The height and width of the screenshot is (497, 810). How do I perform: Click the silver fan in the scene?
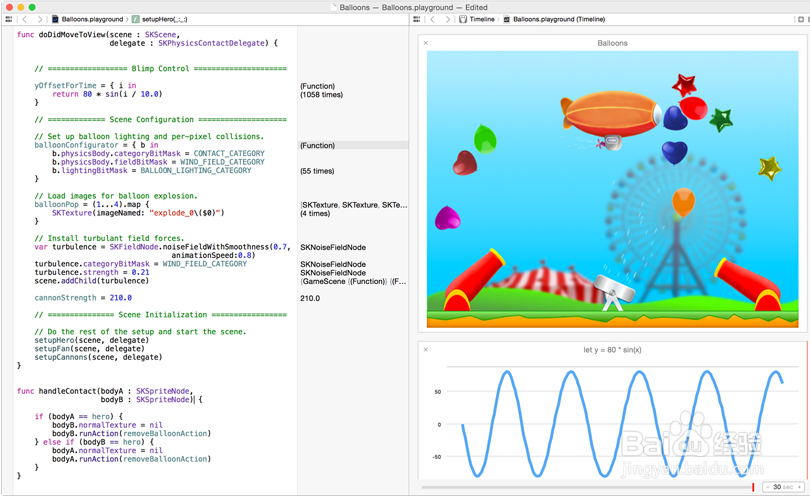pos(614,292)
